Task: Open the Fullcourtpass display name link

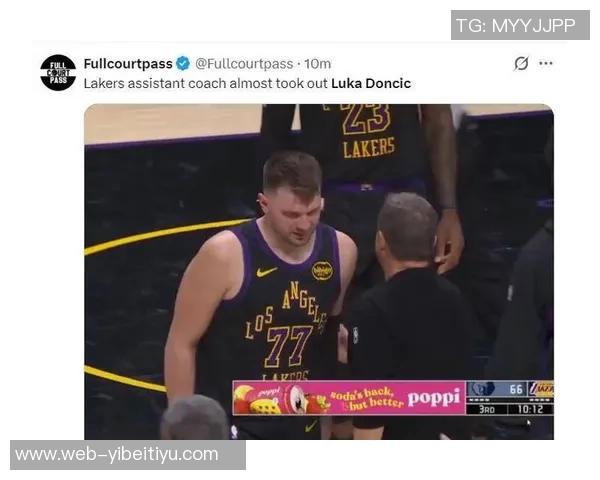Action: click(128, 64)
